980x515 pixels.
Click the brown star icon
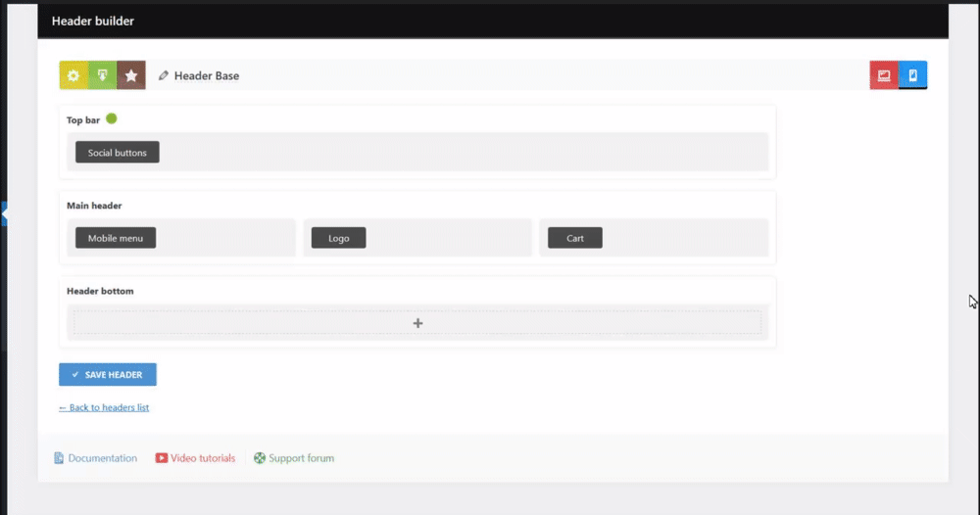131,75
